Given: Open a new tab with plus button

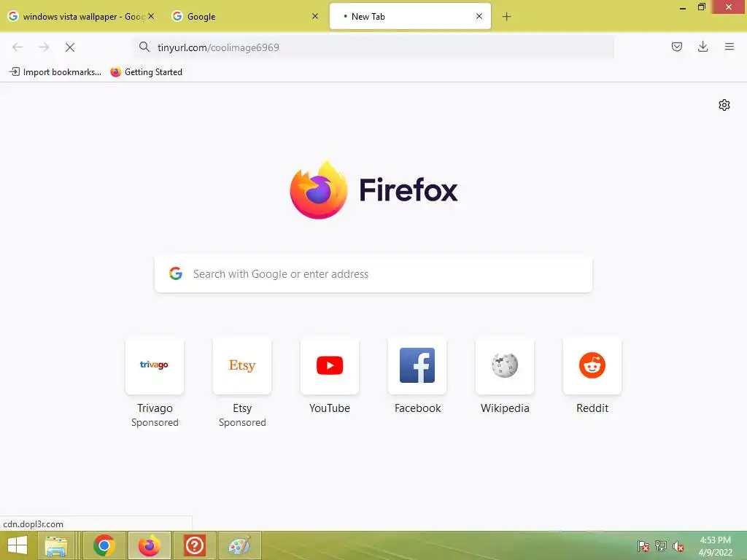Looking at the screenshot, I should (x=506, y=17).
